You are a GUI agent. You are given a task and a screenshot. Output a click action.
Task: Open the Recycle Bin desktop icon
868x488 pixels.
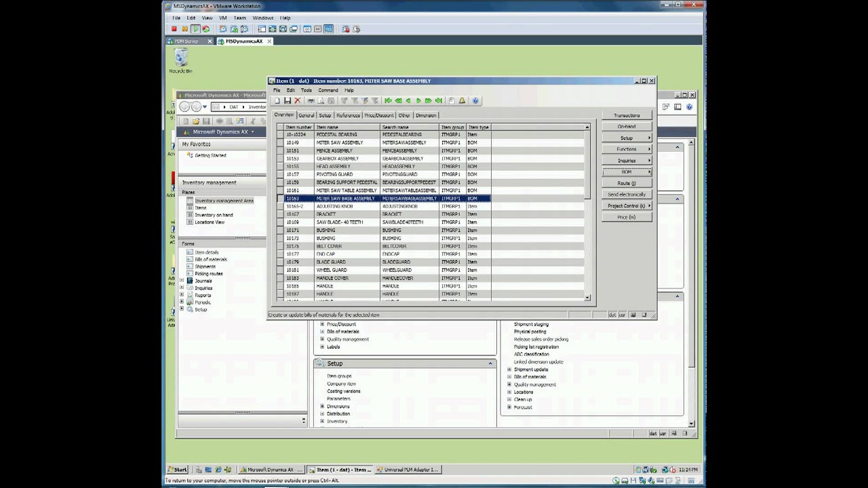180,61
